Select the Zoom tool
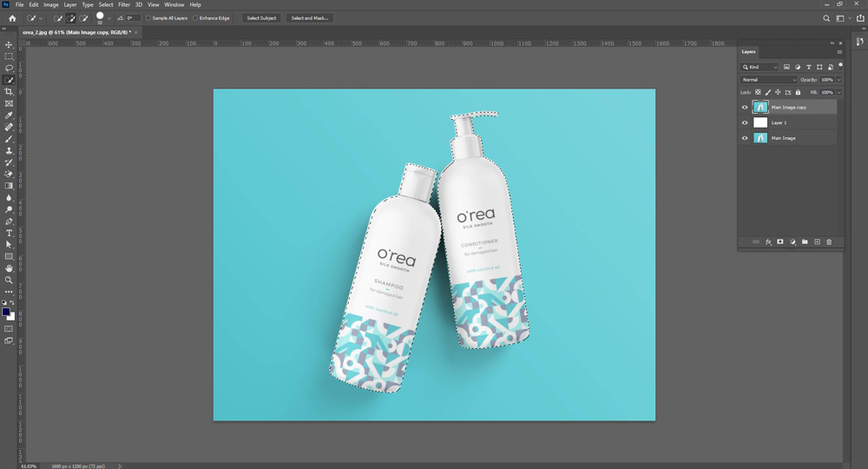Screen dimensions: 868x469 point(9,281)
